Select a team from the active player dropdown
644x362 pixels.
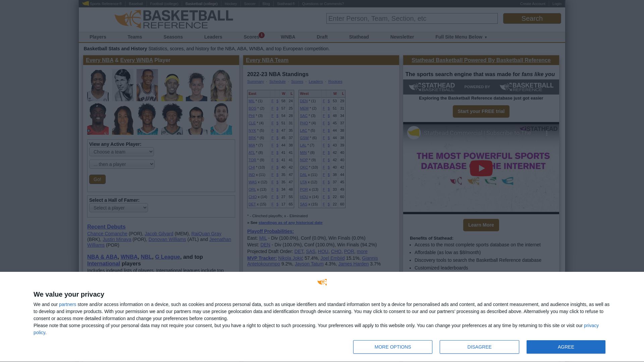(122, 152)
